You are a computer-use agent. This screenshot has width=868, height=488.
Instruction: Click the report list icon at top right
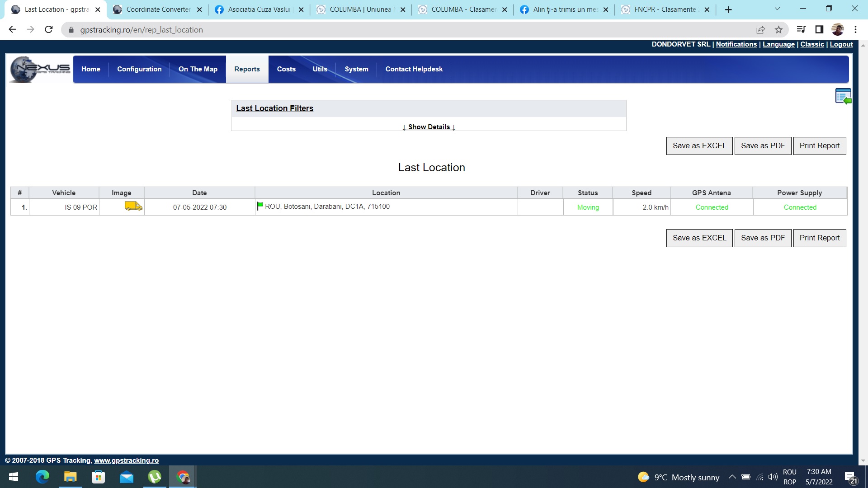(x=843, y=96)
